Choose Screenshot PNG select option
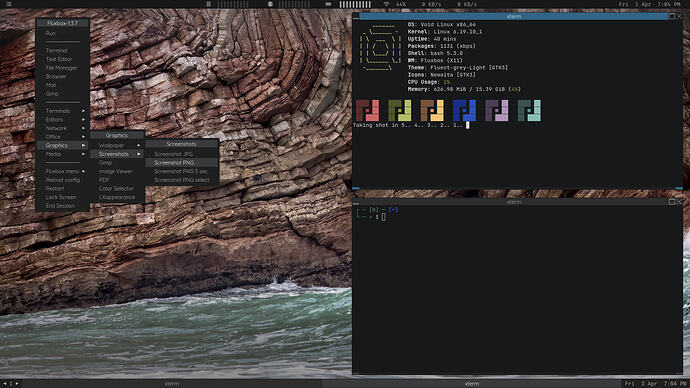Image resolution: width=690 pixels, height=388 pixels. click(x=182, y=180)
